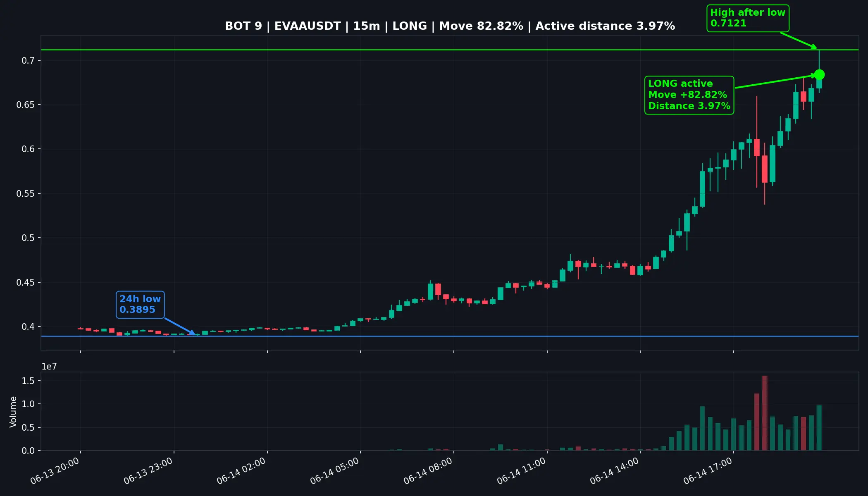Select the '06-14 17:00' time axis label

(708, 471)
